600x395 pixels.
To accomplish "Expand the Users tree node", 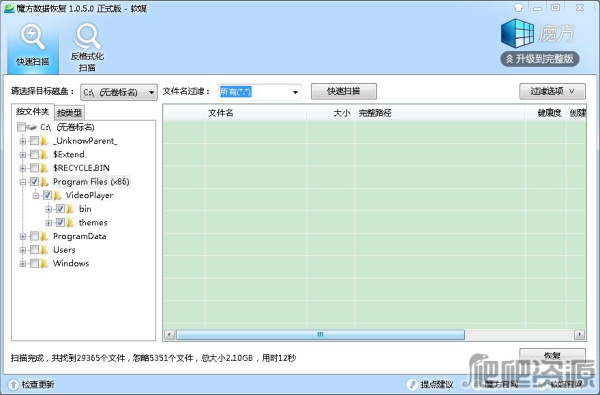I will click(23, 250).
